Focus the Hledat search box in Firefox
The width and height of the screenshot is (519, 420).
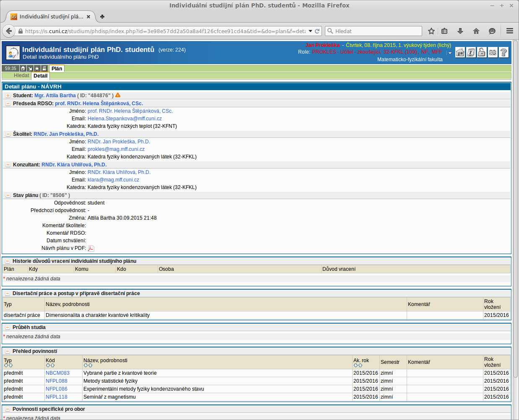[374, 31]
